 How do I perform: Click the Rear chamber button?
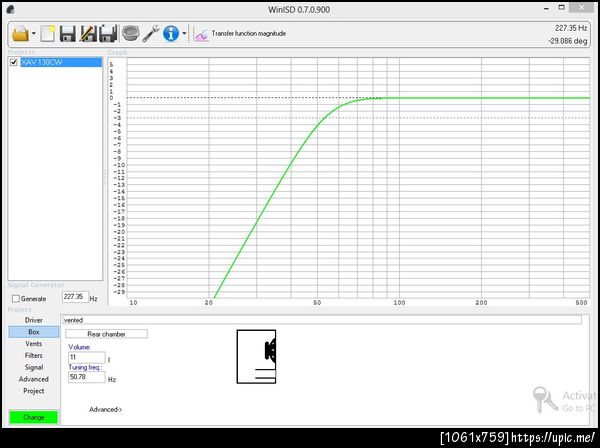[x=106, y=334]
